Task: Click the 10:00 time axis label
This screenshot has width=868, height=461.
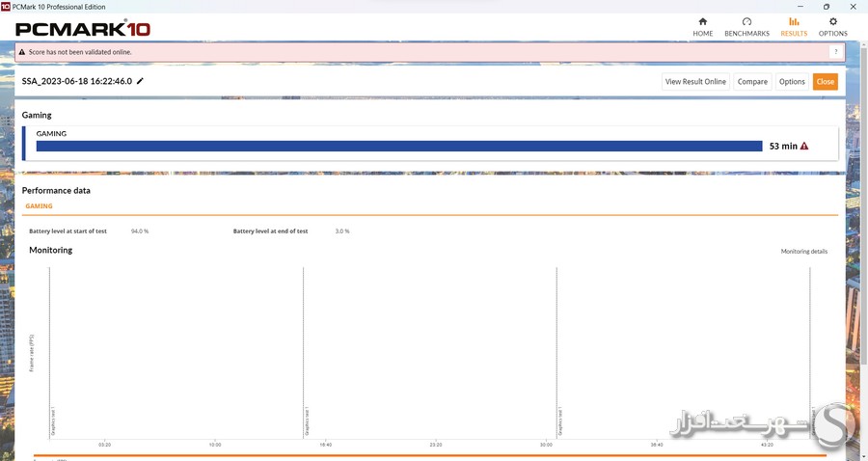Action: click(215, 445)
